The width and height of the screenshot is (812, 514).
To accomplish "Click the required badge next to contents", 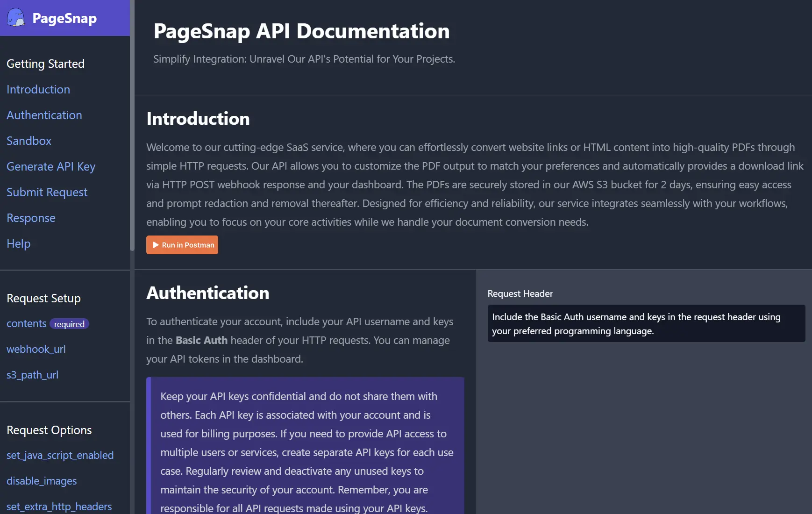I will click(69, 324).
